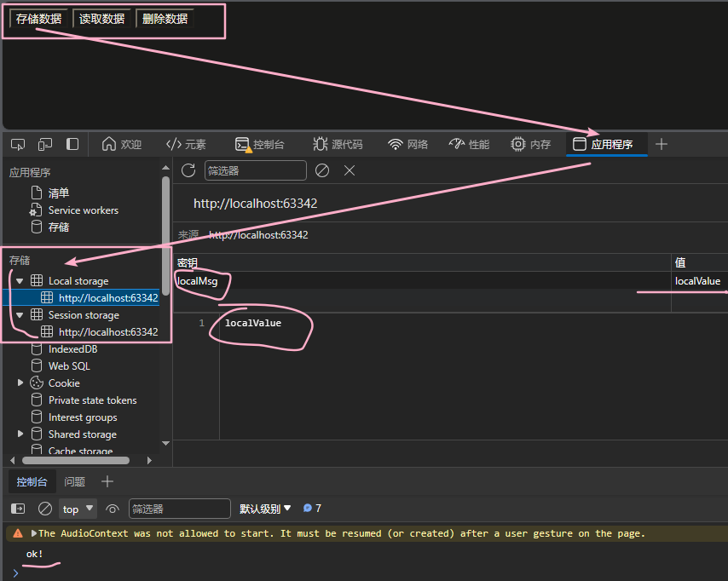Focus the storage 筛选器 input field

coord(256,170)
